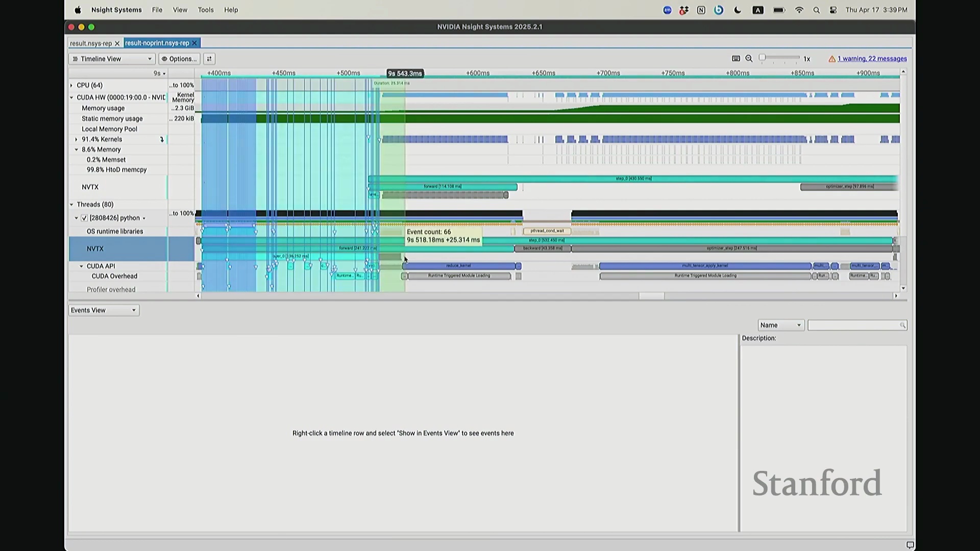Open the Timeline View dropdown
980x551 pixels.
(112, 59)
